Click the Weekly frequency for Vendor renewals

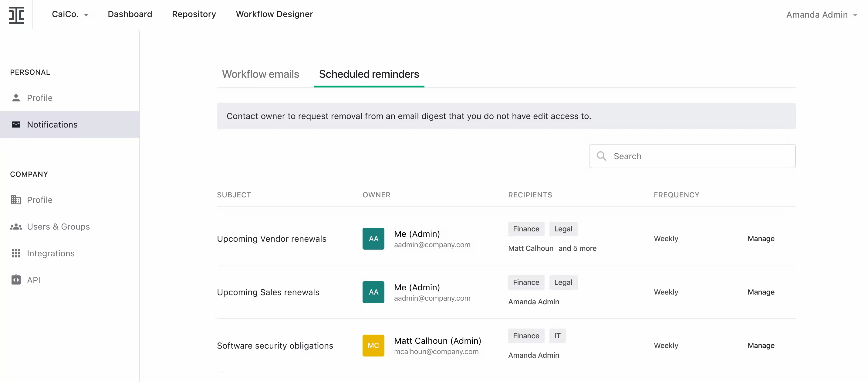tap(666, 239)
